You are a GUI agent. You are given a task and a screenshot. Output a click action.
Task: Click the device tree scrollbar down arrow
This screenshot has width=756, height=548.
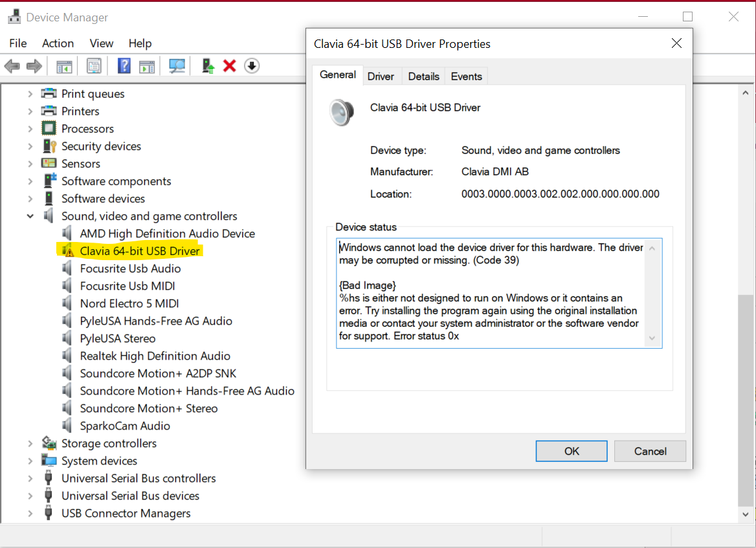click(746, 514)
